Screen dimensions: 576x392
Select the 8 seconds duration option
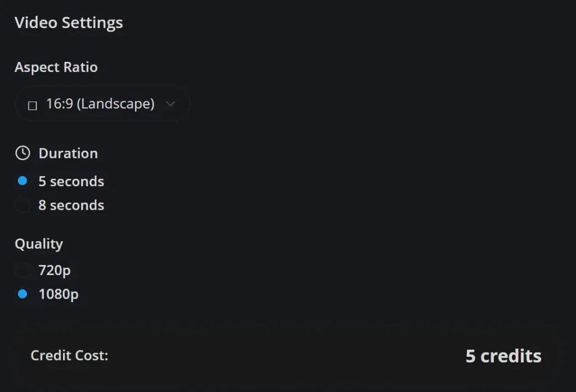pyautogui.click(x=71, y=205)
